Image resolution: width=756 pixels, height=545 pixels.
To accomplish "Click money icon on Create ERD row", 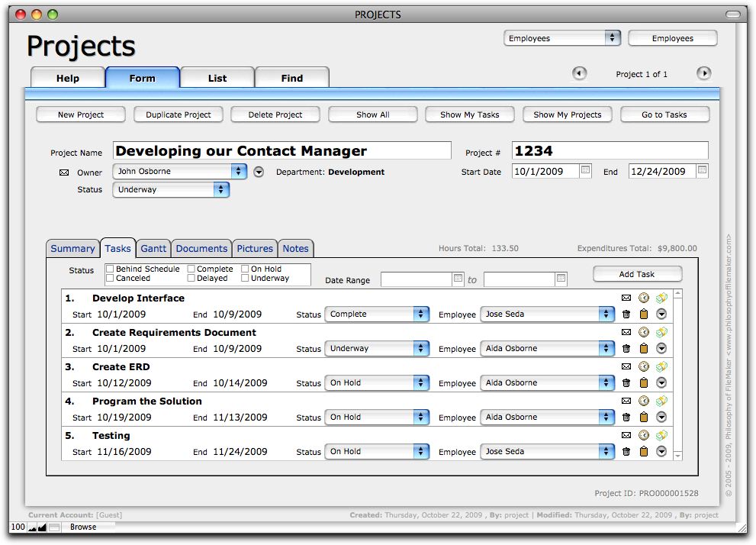I will point(661,366).
